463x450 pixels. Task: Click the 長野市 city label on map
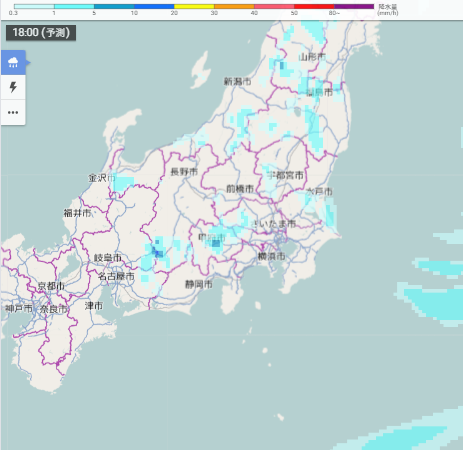[184, 172]
